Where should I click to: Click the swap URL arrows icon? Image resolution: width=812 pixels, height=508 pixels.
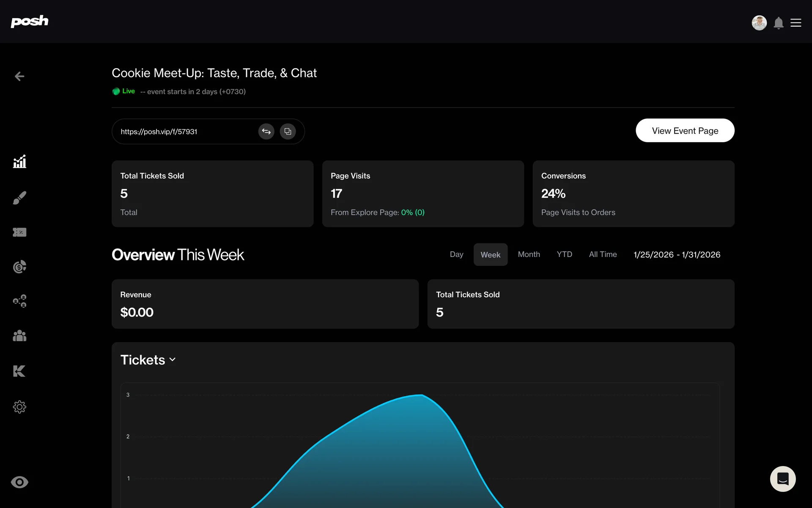(266, 131)
